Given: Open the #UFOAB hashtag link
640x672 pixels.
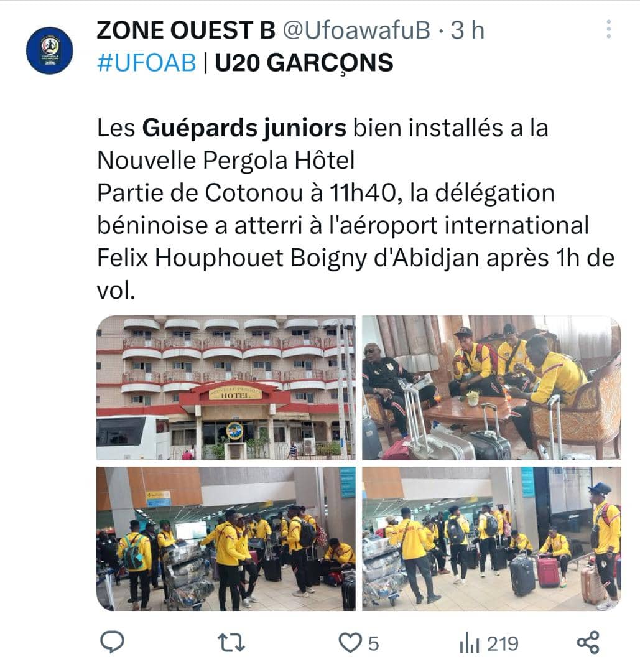Looking at the screenshot, I should click(x=147, y=63).
